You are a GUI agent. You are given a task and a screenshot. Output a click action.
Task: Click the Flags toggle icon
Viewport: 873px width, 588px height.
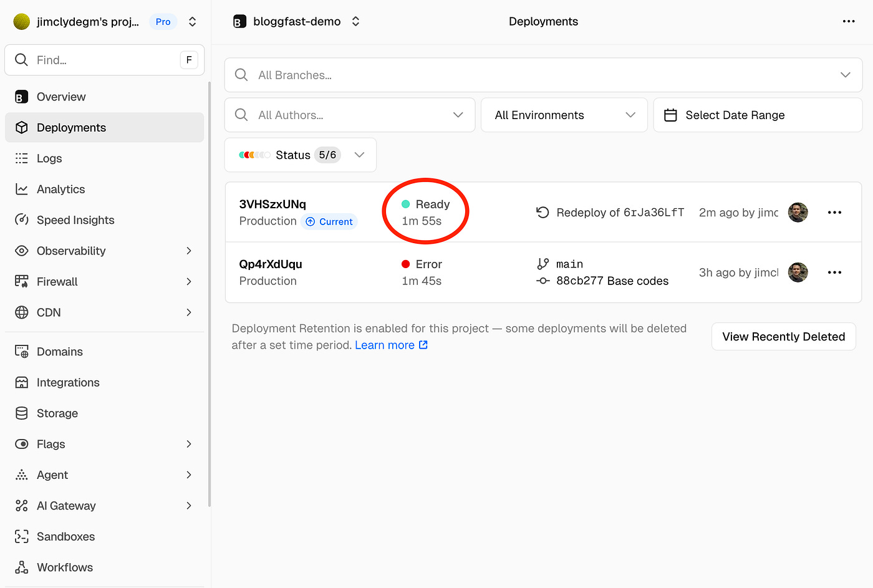[x=22, y=444]
